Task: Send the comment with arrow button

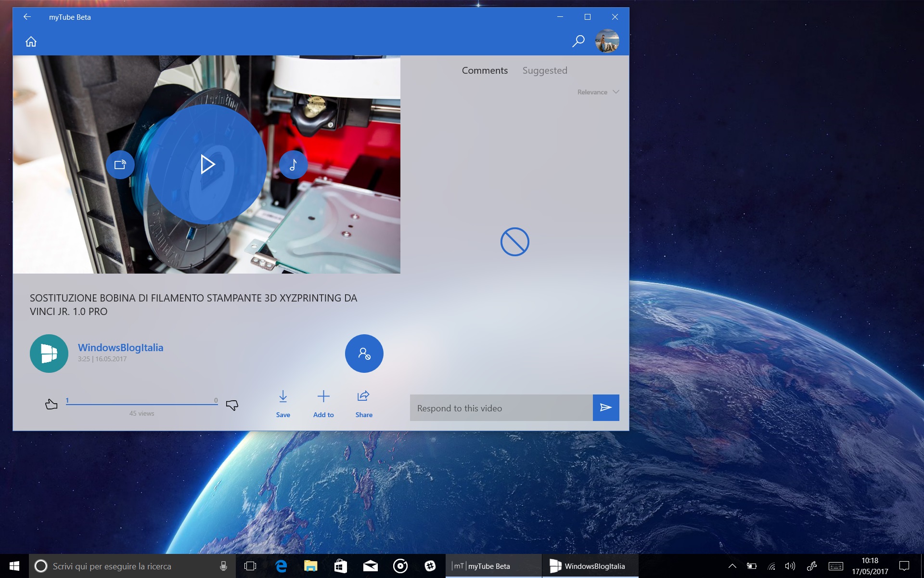Action: [606, 408]
